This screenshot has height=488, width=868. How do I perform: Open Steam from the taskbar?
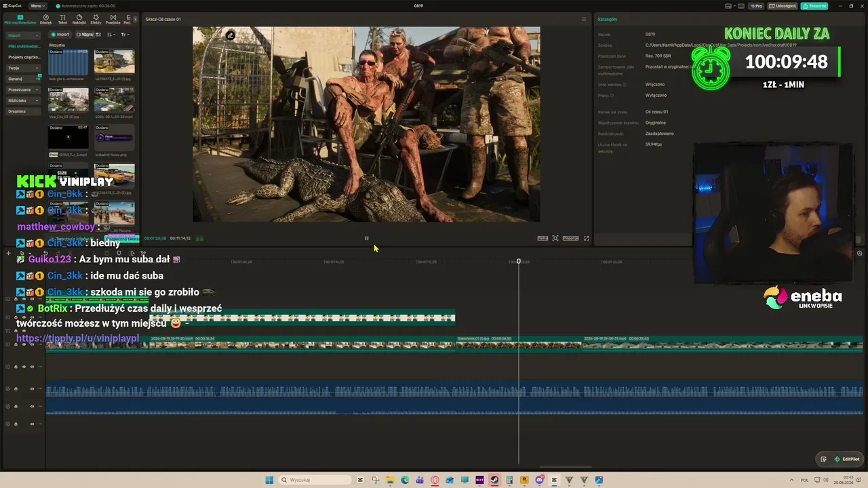[x=494, y=480]
